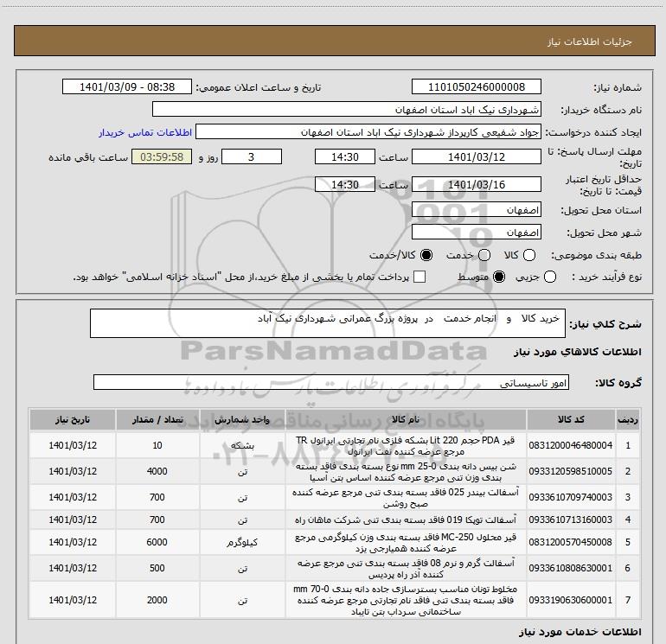Click the شن بیس item name in row 2
The width and height of the screenshot is (666, 644).
406,471
